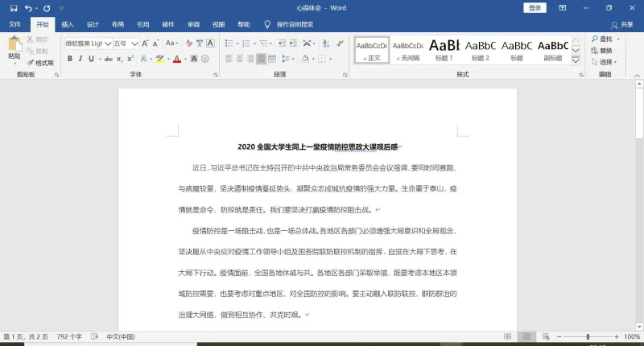Apply character shading icon
The image size is (644, 346).
[194, 59]
